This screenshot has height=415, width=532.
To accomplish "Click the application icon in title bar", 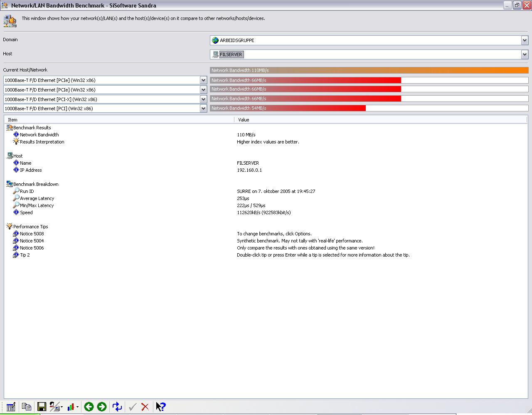I will pyautogui.click(x=5, y=5).
